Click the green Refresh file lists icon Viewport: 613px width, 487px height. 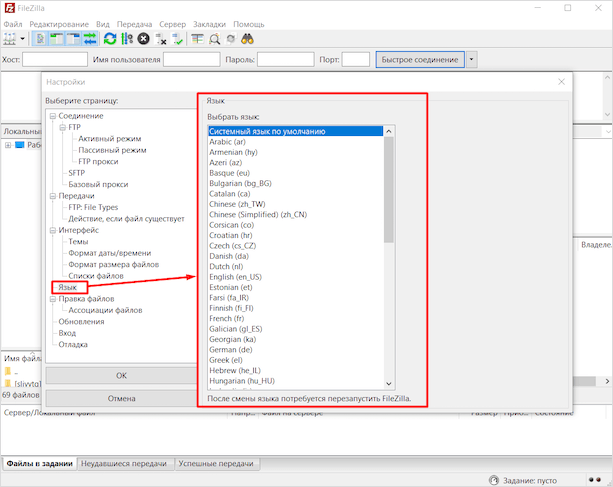(110, 39)
